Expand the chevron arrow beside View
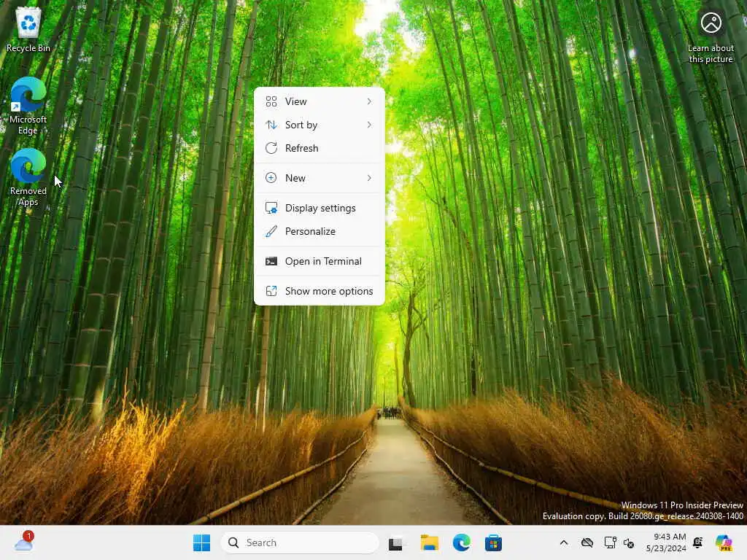 click(369, 101)
